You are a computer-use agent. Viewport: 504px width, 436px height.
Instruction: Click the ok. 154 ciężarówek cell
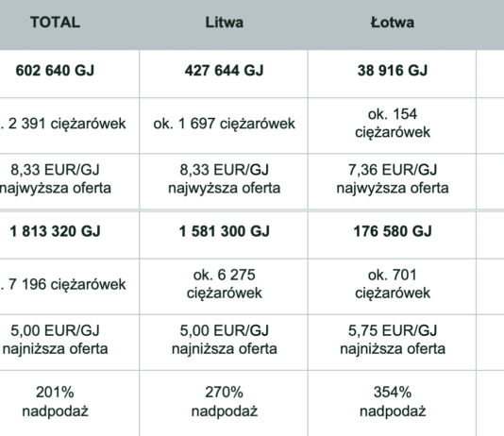(392, 123)
